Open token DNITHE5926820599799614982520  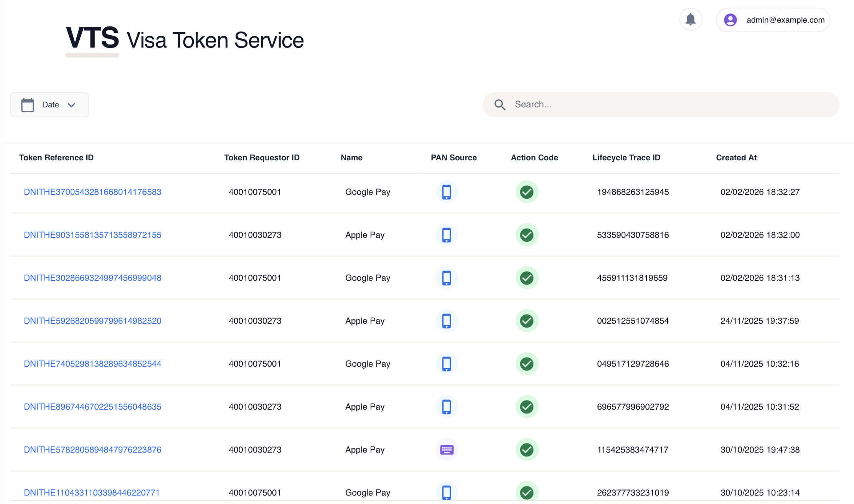coord(92,321)
